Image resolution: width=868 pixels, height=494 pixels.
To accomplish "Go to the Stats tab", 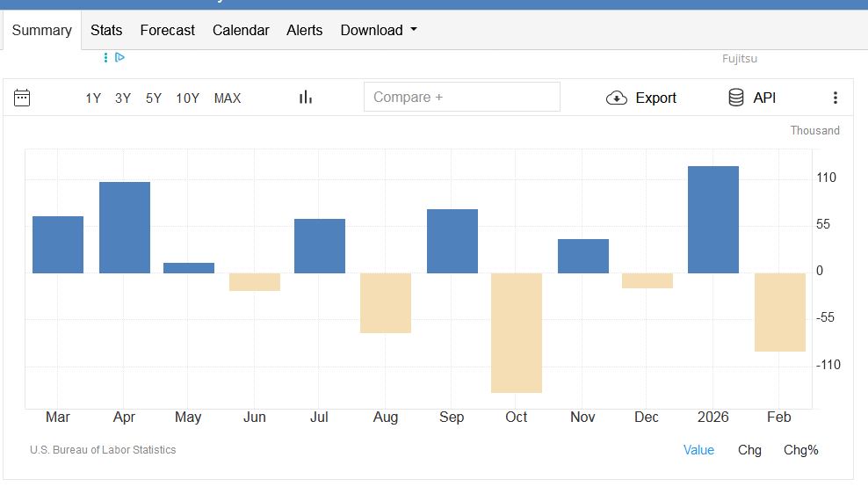I will coord(106,30).
